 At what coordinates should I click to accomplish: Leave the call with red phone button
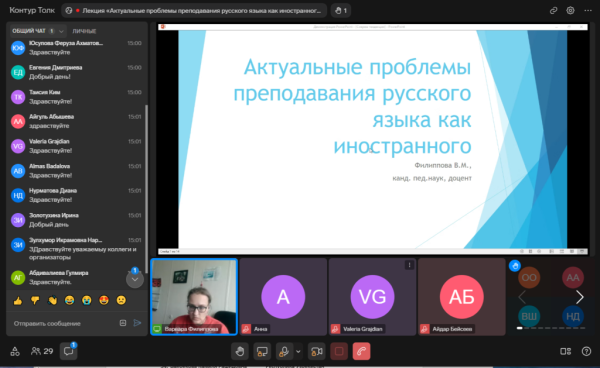coord(361,351)
